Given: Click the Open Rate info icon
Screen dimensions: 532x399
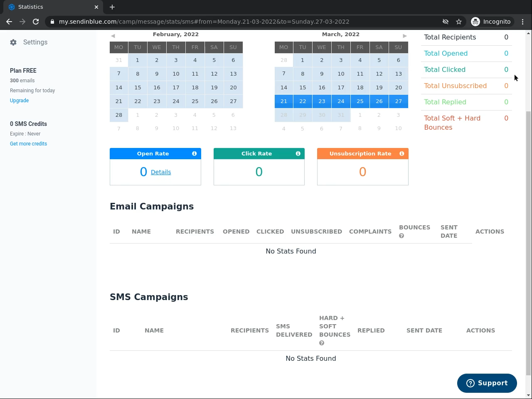Looking at the screenshot, I should (x=195, y=154).
